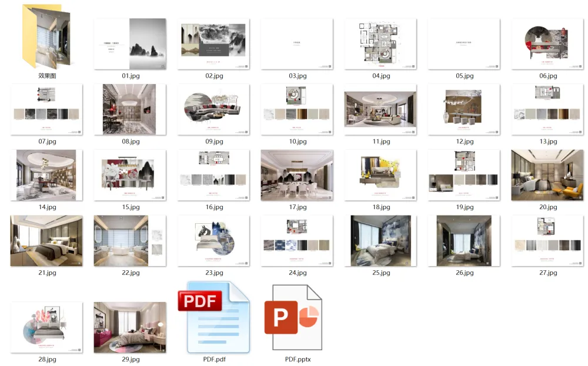The height and width of the screenshot is (366, 588).
Task: Select the 28.jpg pink floral moodboard thumbnail
Action: tap(46, 328)
